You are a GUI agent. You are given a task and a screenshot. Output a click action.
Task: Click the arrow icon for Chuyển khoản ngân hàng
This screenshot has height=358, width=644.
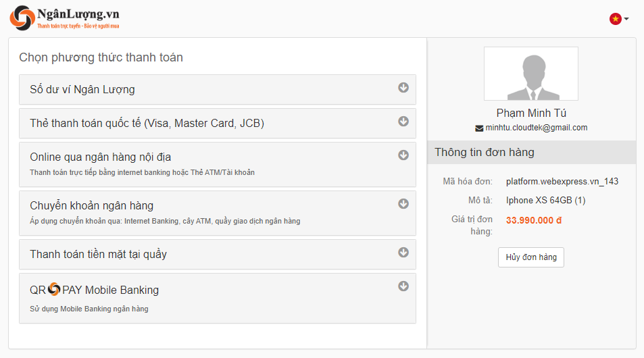click(403, 203)
